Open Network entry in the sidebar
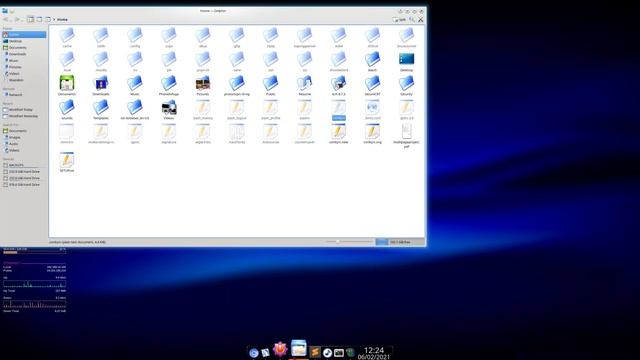The height and width of the screenshot is (360, 640). [24, 95]
